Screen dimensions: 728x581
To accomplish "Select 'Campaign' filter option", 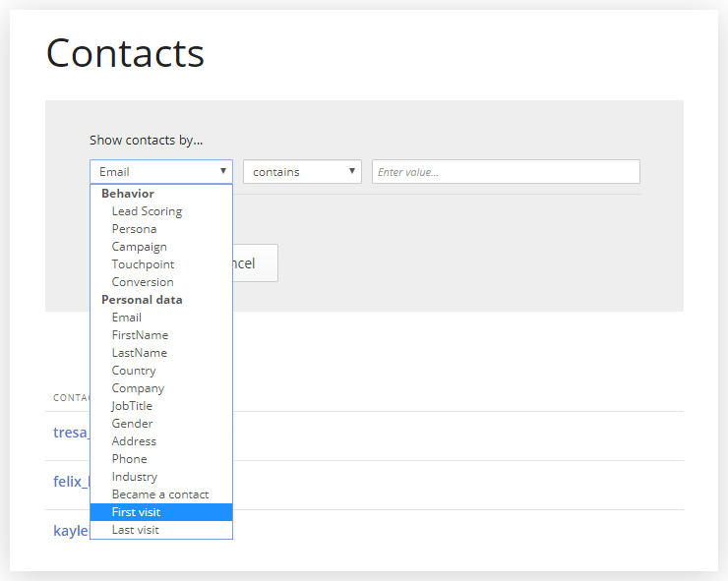I will tap(139, 247).
